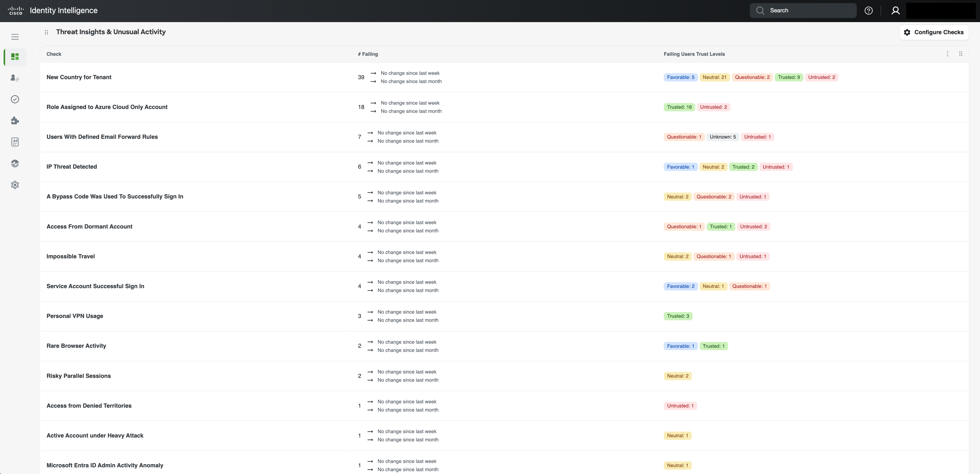Click the Check column header
This screenshot has height=474, width=980.
pos(54,54)
